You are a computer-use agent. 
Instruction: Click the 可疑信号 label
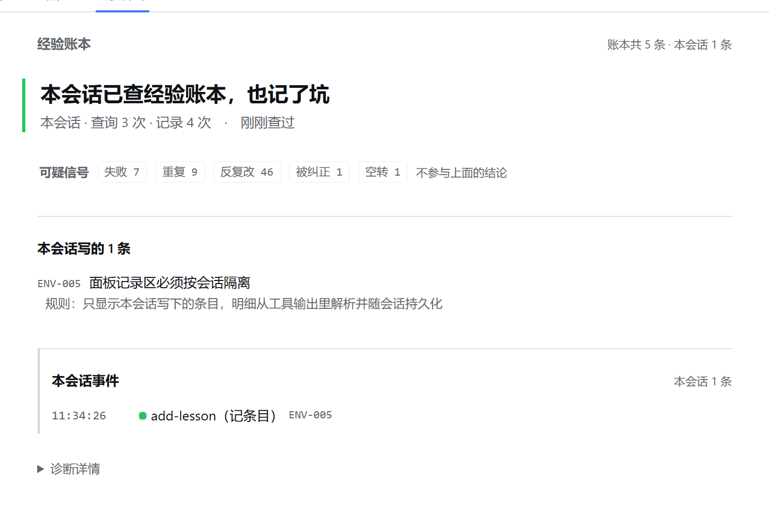(x=64, y=173)
